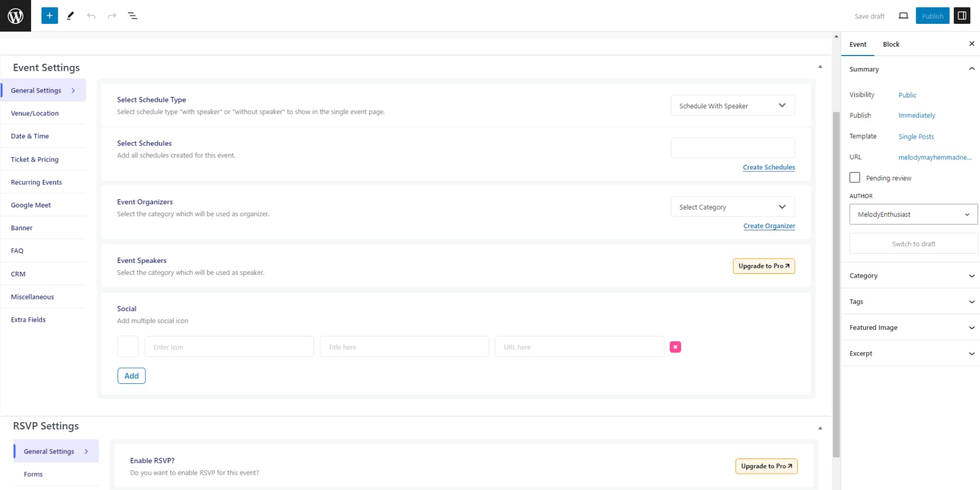
Task: Redo the last change
Action: [x=112, y=16]
